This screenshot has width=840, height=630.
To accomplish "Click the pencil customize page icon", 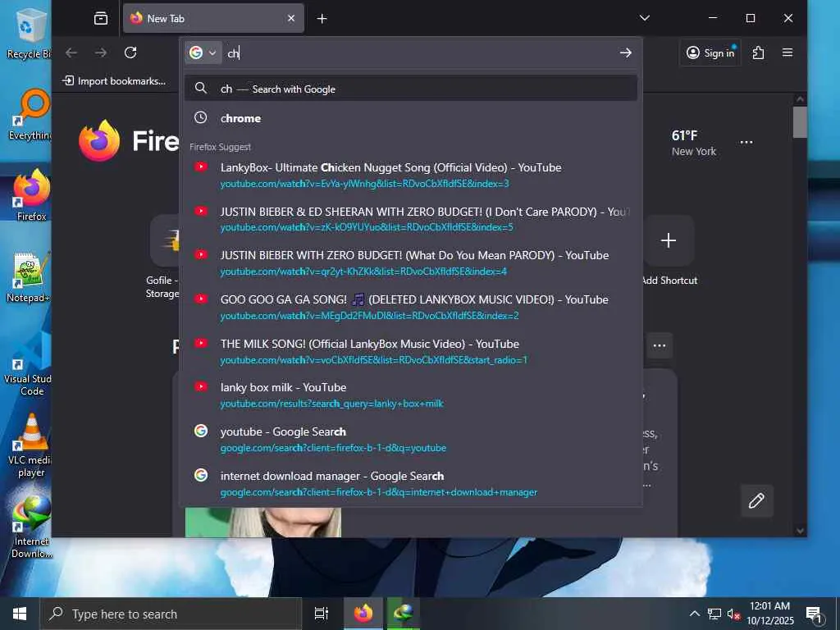I will pyautogui.click(x=756, y=501).
